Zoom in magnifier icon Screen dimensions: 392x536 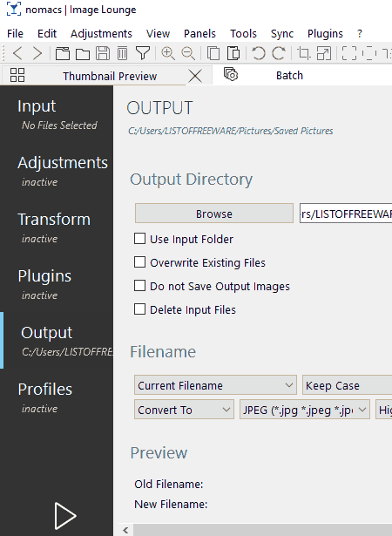168,53
